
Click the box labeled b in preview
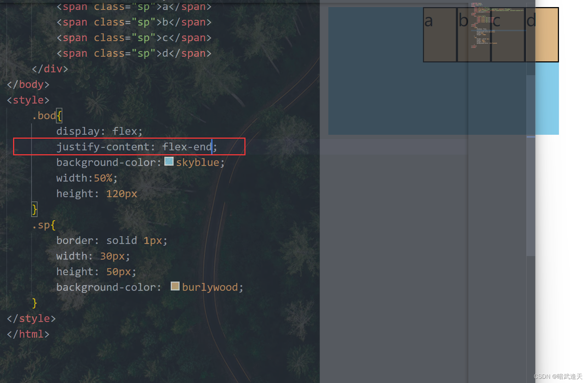[474, 35]
